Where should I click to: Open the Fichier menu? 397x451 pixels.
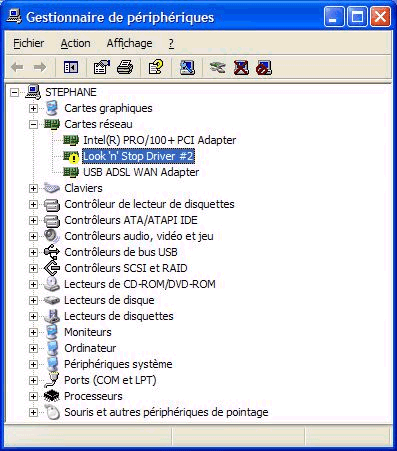(x=29, y=43)
